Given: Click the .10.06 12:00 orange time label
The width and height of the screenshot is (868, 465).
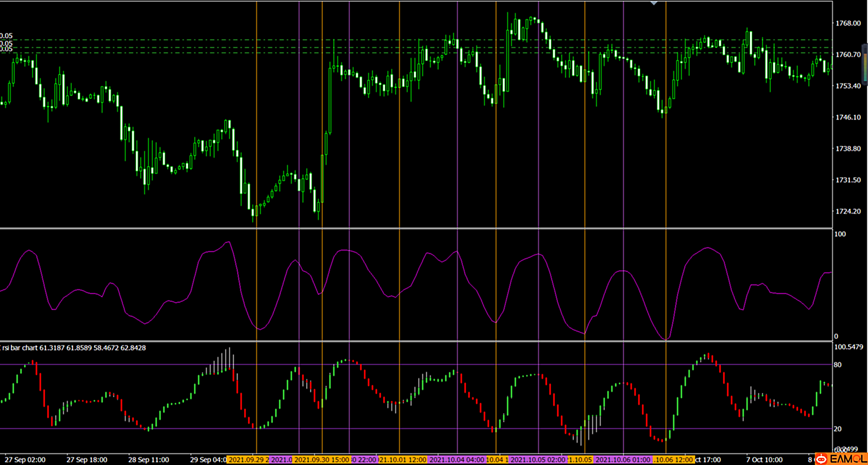Looking at the screenshot, I should (x=673, y=460).
